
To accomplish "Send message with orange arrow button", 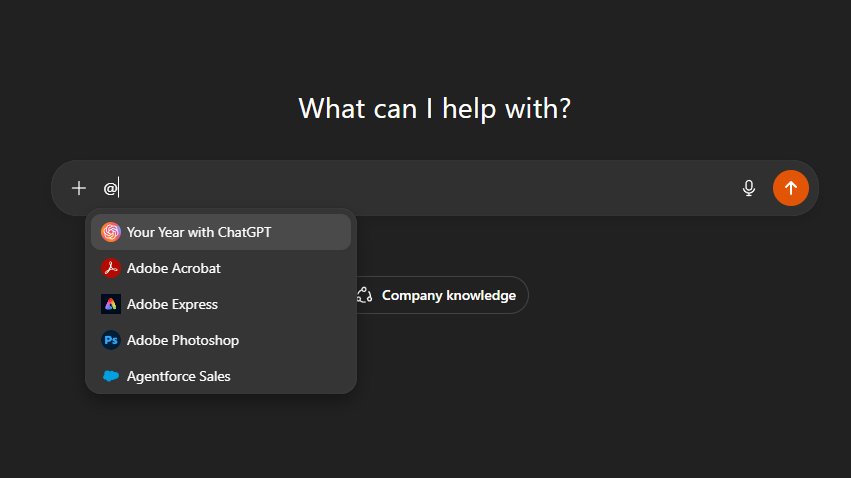I will click(790, 188).
